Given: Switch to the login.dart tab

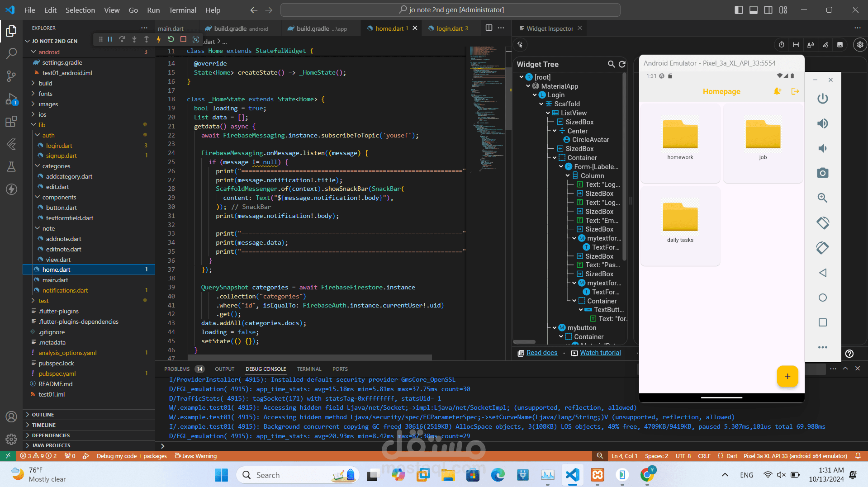Looking at the screenshot, I should 449,28.
